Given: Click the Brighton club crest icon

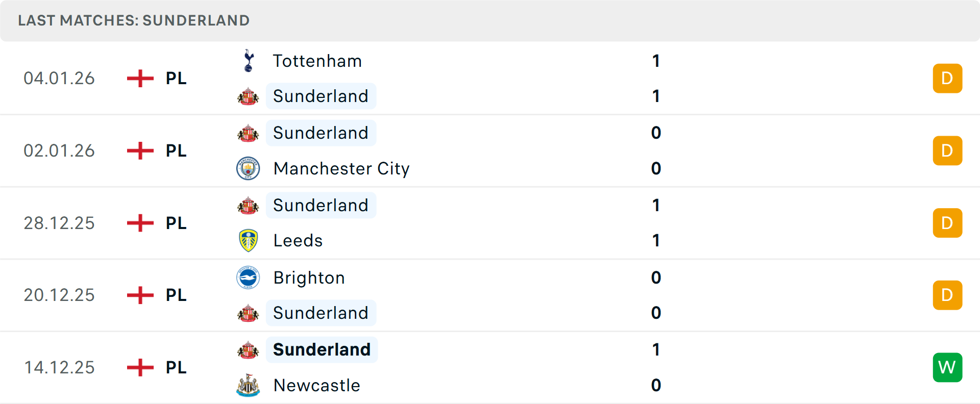Looking at the screenshot, I should [248, 278].
